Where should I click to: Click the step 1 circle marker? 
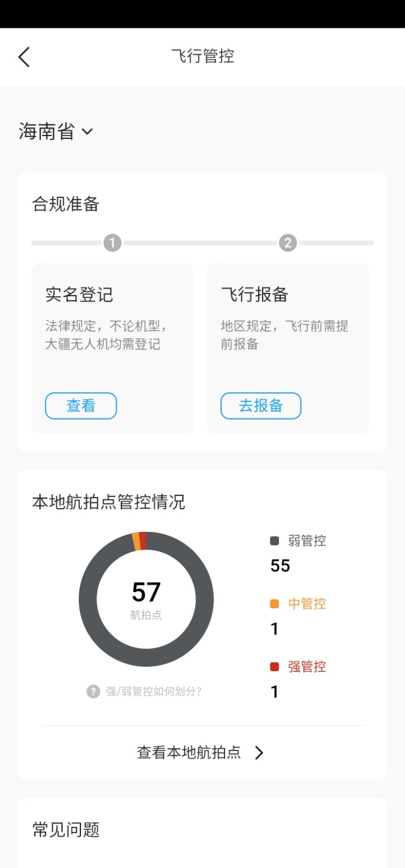[112, 243]
